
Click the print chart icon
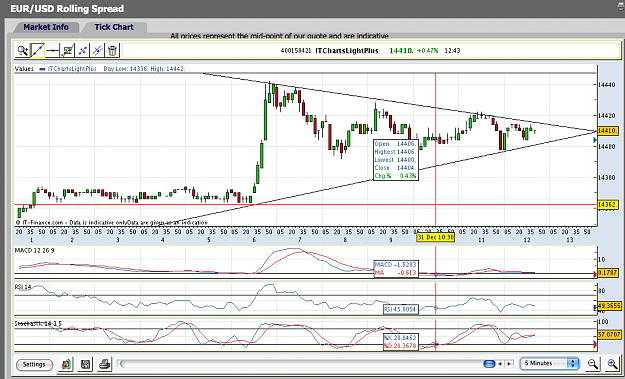(104, 364)
